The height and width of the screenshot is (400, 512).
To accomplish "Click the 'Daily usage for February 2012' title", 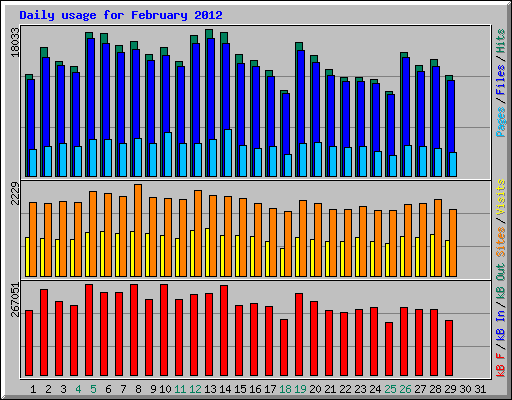I will point(121,15).
